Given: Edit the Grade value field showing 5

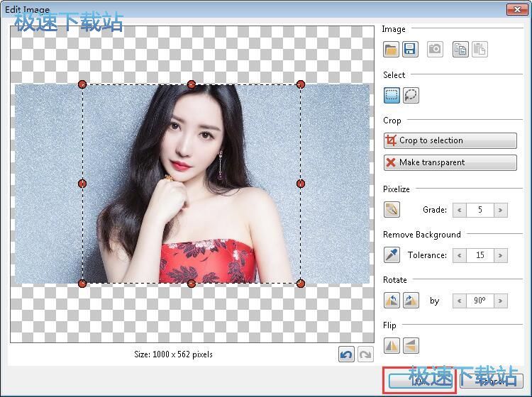Looking at the screenshot, I should 480,210.
